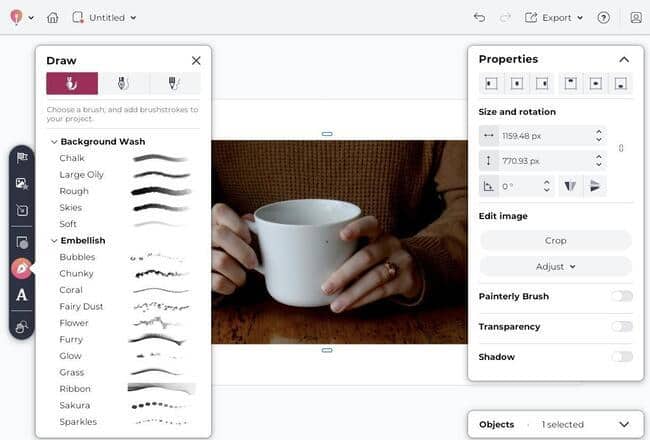This screenshot has width=650, height=440.
Task: Open the user account icon
Action: point(635,17)
